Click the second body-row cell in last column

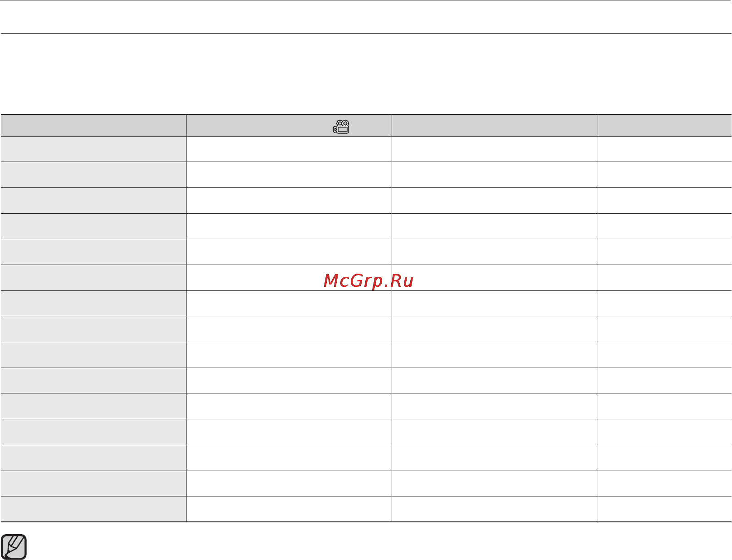(664, 175)
